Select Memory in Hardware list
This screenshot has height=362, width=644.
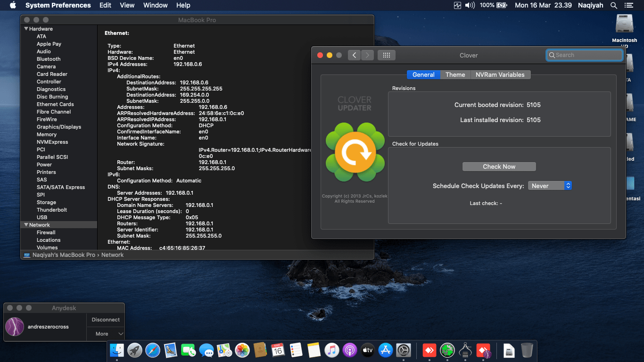coord(47,134)
